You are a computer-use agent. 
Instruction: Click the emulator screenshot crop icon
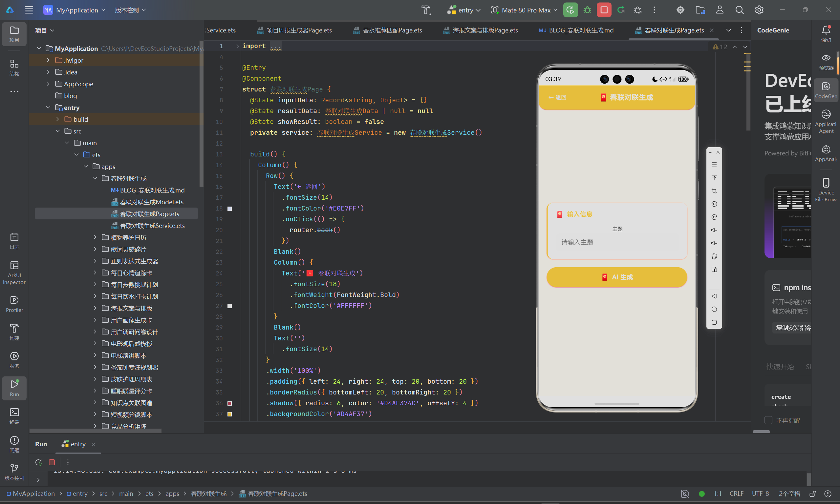(x=714, y=191)
